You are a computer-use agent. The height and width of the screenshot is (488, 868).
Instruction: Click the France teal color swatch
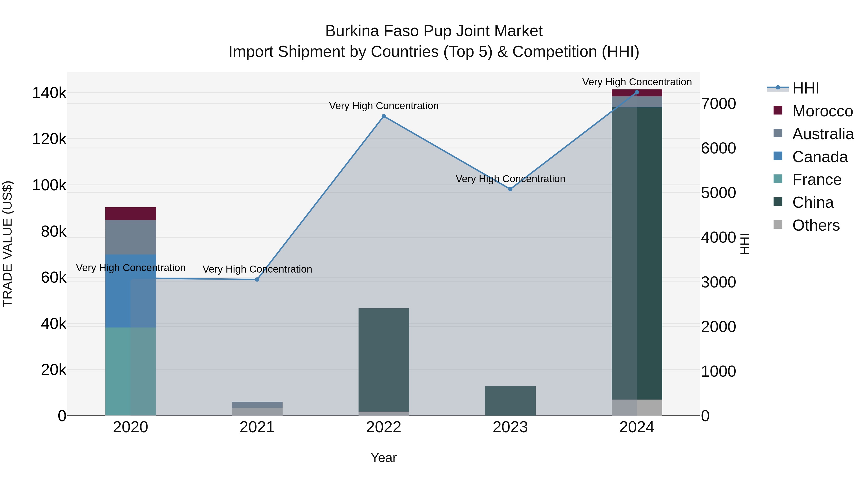click(778, 179)
